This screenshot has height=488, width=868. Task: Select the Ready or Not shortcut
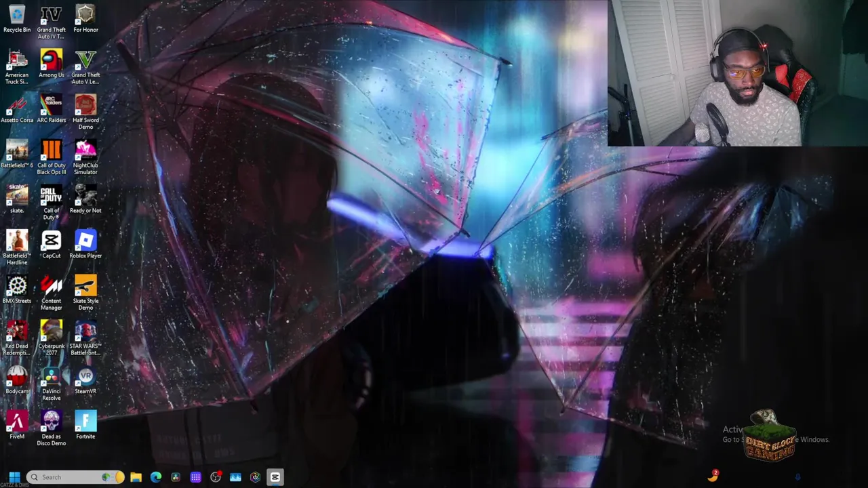[85, 200]
